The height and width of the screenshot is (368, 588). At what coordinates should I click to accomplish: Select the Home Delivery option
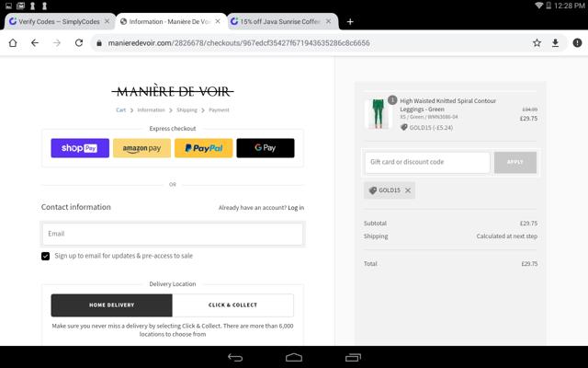pos(112,305)
